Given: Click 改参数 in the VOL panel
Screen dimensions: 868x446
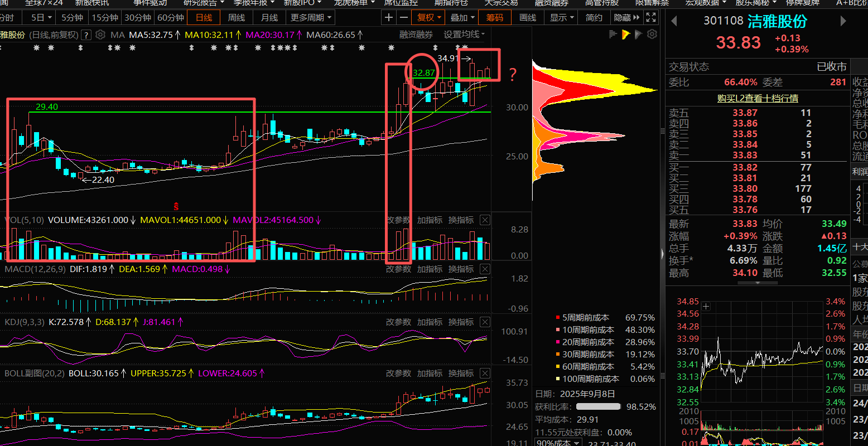Looking at the screenshot, I should (398, 220).
